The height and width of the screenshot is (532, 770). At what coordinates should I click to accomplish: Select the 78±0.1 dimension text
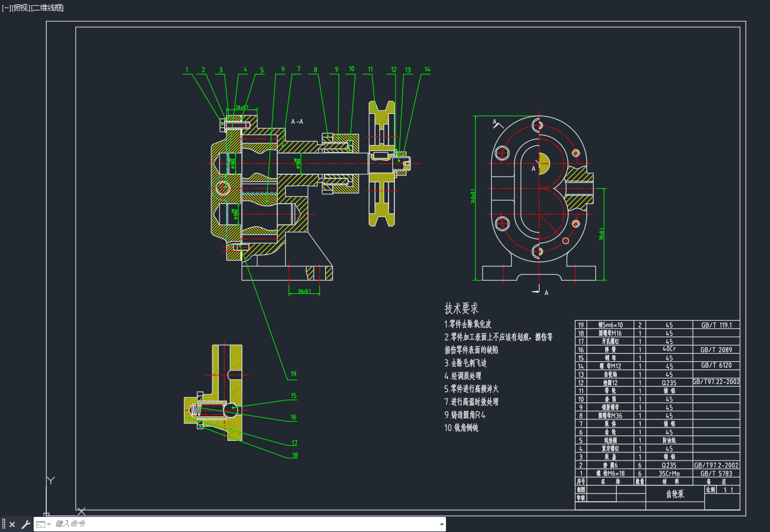point(602,233)
